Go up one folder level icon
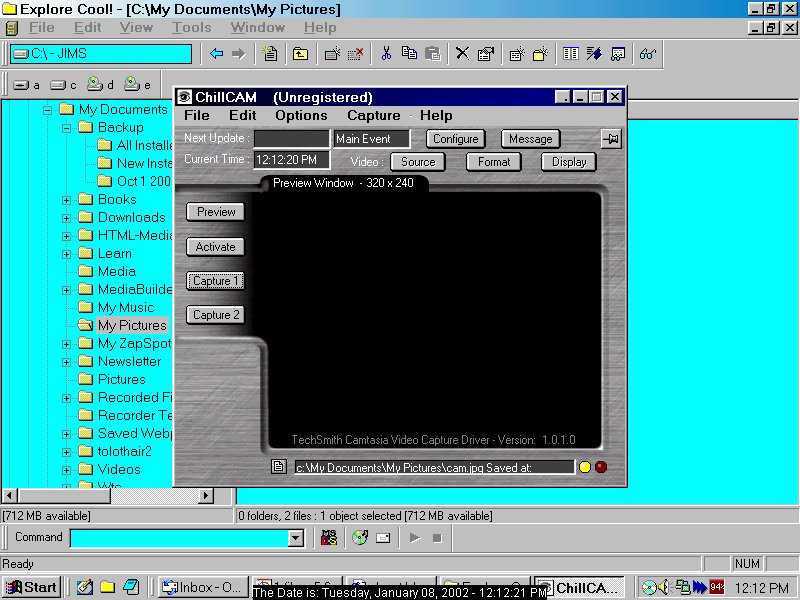Image resolution: width=800 pixels, height=600 pixels. [301, 54]
